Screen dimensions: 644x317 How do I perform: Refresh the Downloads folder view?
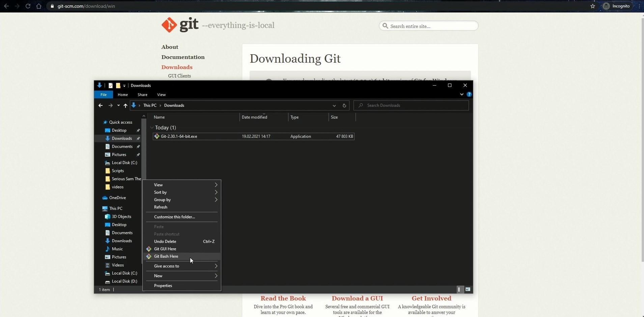(x=344, y=105)
